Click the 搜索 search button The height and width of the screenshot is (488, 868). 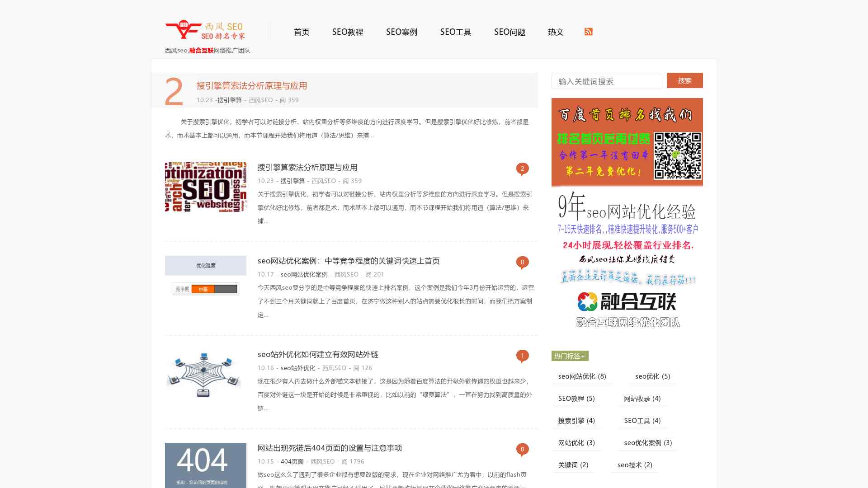(x=684, y=80)
